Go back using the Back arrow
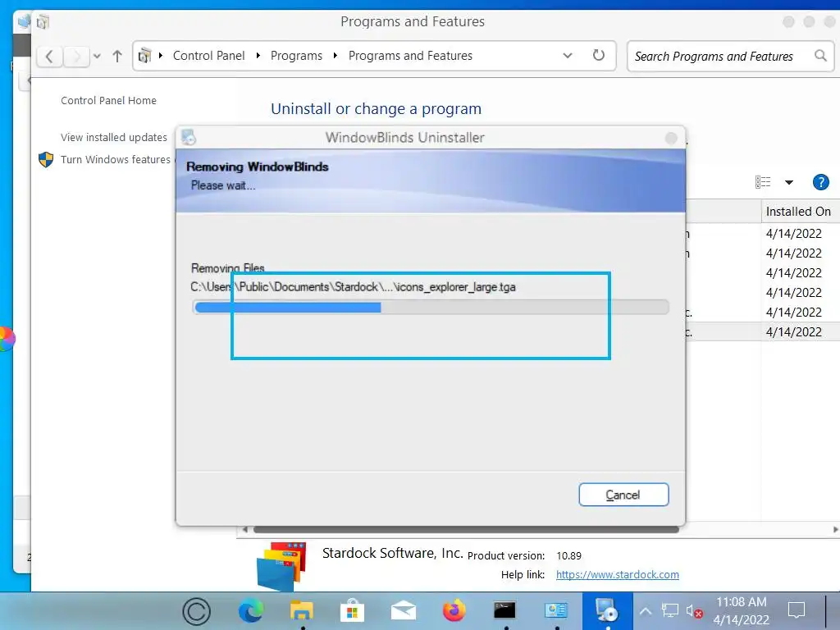 click(49, 56)
